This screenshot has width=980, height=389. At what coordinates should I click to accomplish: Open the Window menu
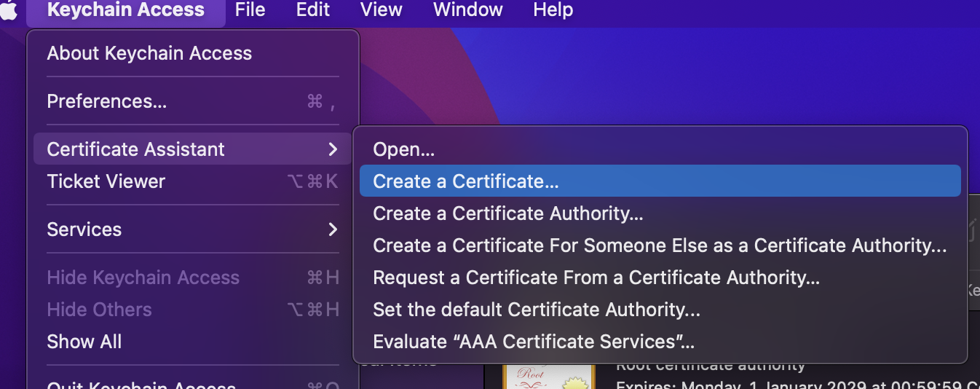(467, 10)
